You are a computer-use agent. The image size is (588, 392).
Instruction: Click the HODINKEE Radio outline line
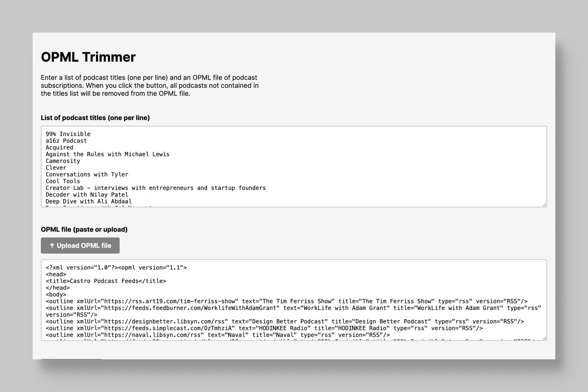[264, 328]
